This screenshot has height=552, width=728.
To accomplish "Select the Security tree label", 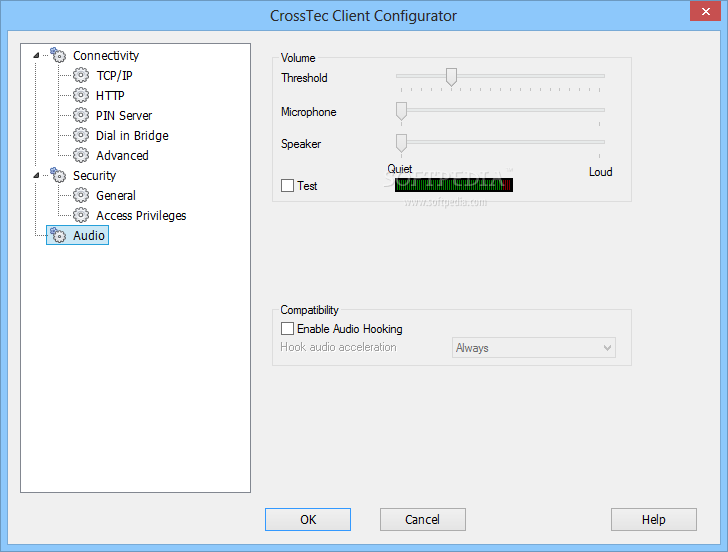I will pos(94,175).
